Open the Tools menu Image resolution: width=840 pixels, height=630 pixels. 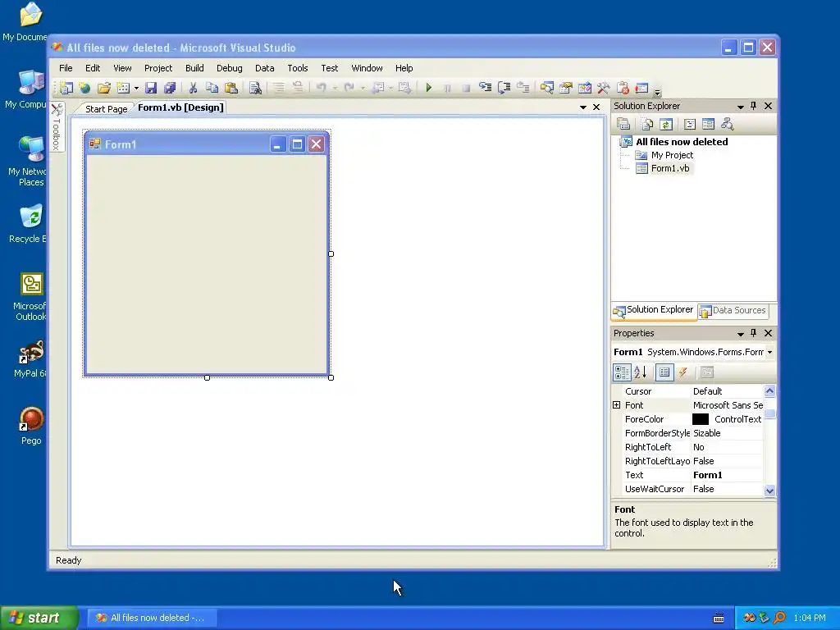297,68
